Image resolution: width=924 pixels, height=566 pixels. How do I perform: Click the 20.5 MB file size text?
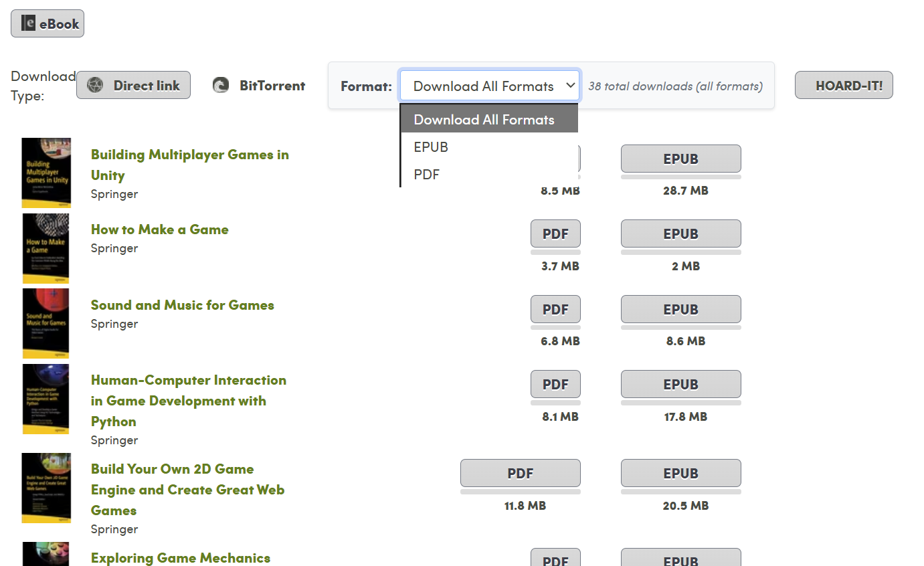(x=686, y=506)
